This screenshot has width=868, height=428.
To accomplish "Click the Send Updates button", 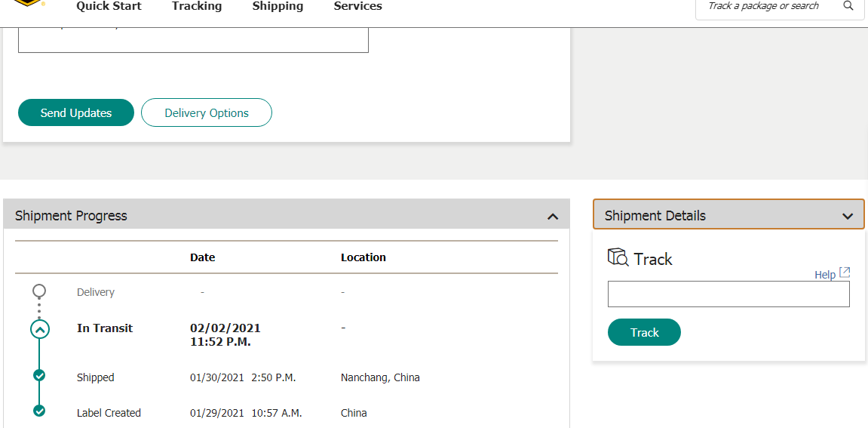I will click(x=76, y=112).
